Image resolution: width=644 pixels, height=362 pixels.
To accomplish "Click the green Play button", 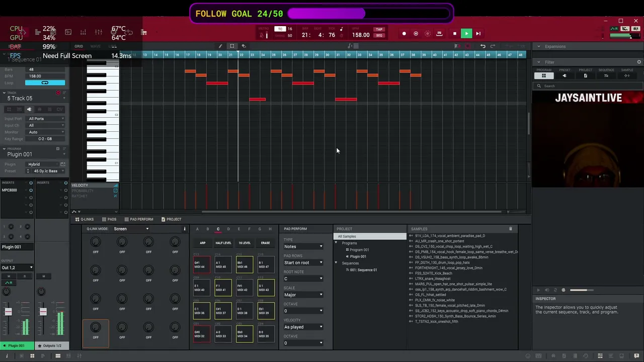I will (x=466, y=34).
